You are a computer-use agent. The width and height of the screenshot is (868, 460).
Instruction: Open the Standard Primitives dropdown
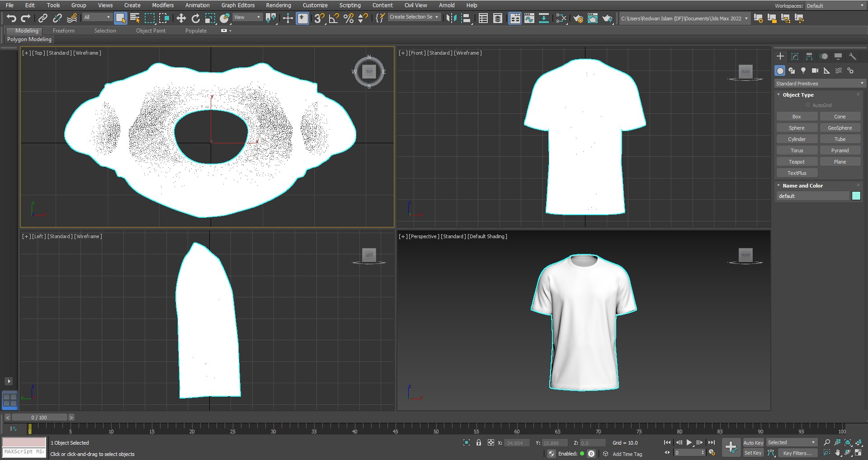(x=820, y=84)
